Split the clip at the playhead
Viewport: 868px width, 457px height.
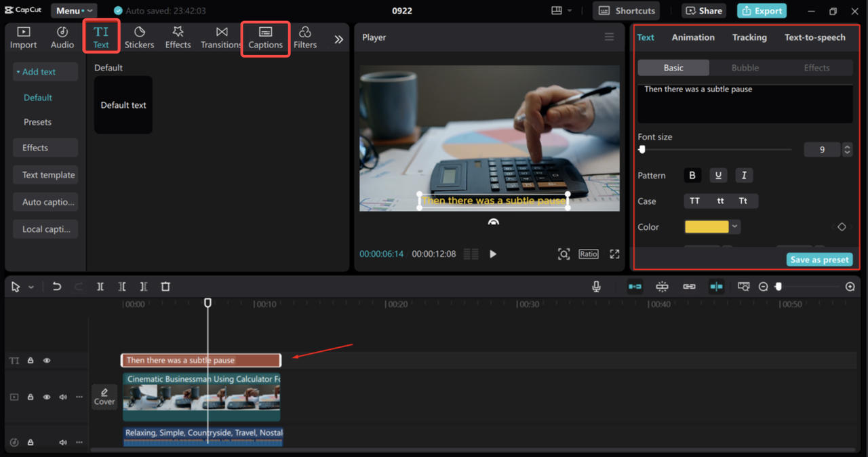100,287
